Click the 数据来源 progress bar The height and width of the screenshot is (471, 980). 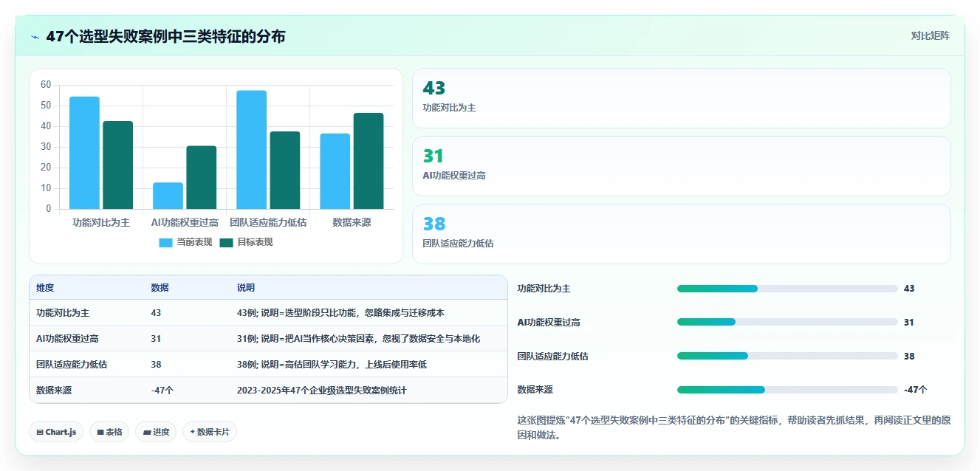787,390
